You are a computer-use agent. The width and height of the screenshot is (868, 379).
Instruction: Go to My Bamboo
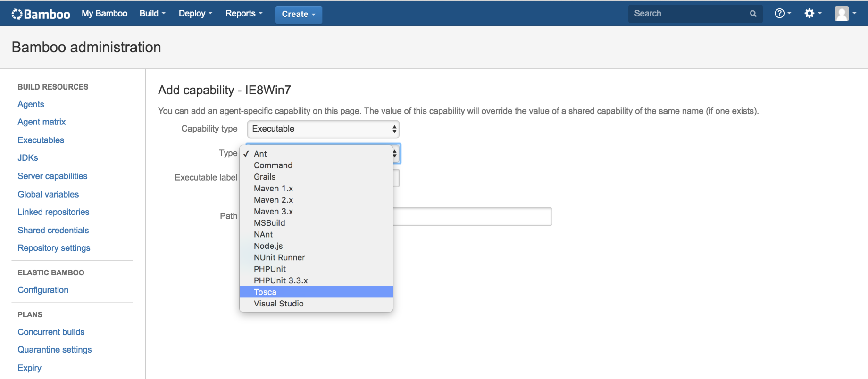pos(104,14)
